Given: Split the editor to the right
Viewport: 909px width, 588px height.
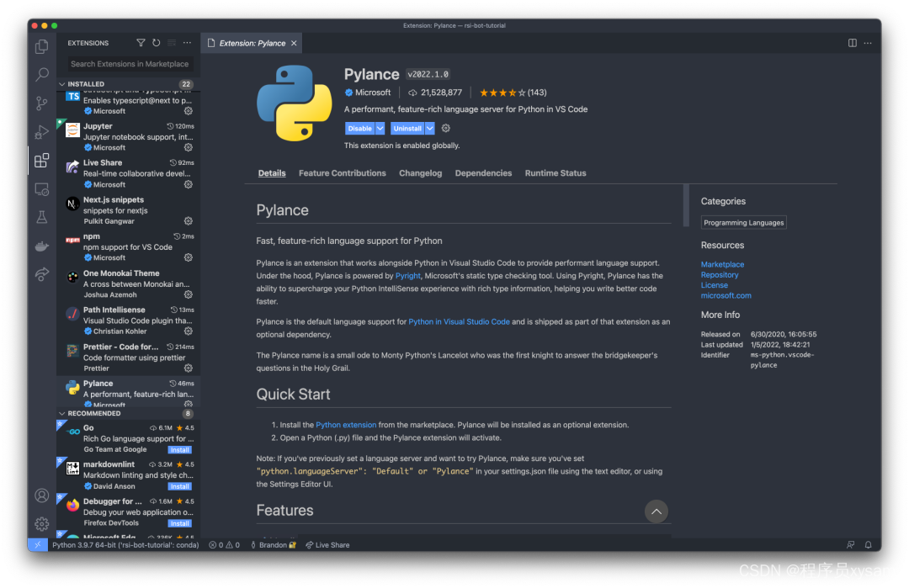Looking at the screenshot, I should (852, 43).
